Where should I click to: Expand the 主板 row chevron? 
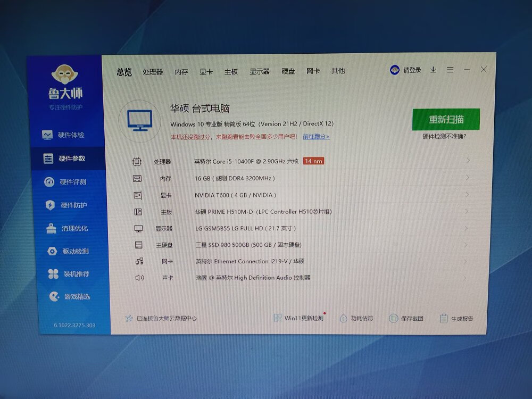(x=467, y=211)
